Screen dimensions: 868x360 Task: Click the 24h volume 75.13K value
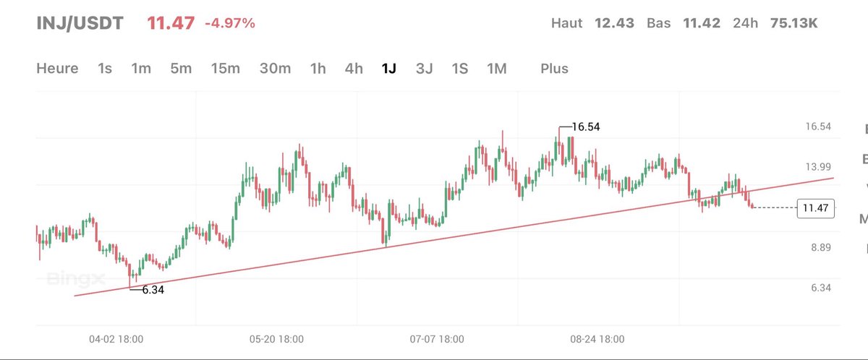793,23
